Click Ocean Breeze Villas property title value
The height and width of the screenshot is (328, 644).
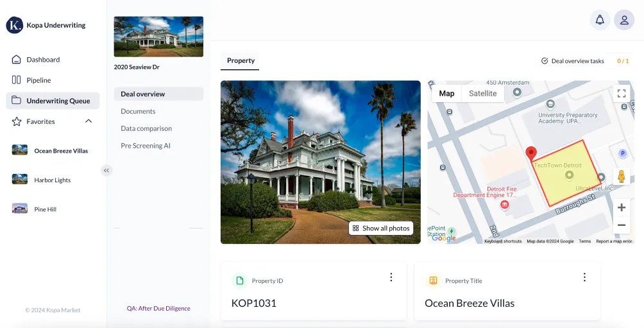470,304
